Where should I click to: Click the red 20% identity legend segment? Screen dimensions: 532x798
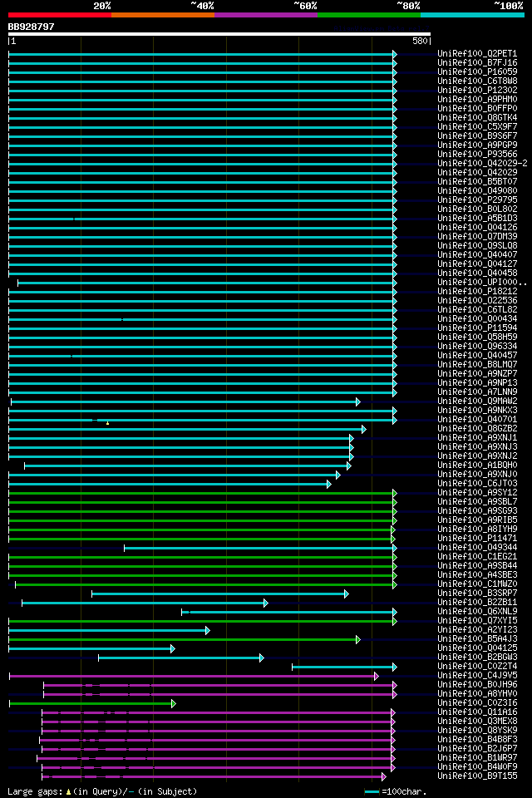pos(60,15)
